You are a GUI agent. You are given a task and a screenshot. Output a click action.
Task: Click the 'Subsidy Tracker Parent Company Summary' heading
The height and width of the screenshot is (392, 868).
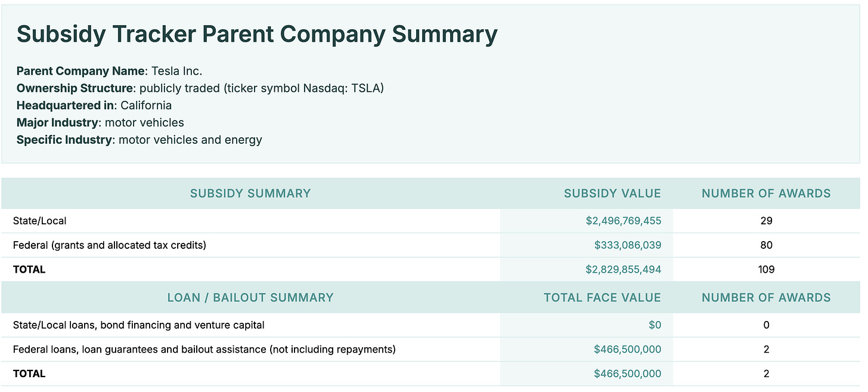(257, 35)
